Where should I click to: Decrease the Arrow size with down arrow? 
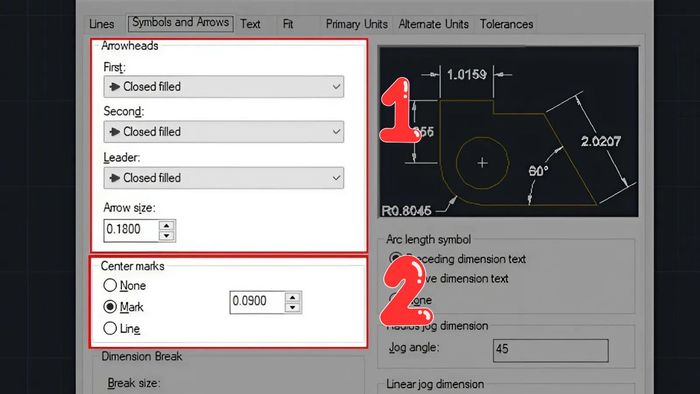point(167,236)
